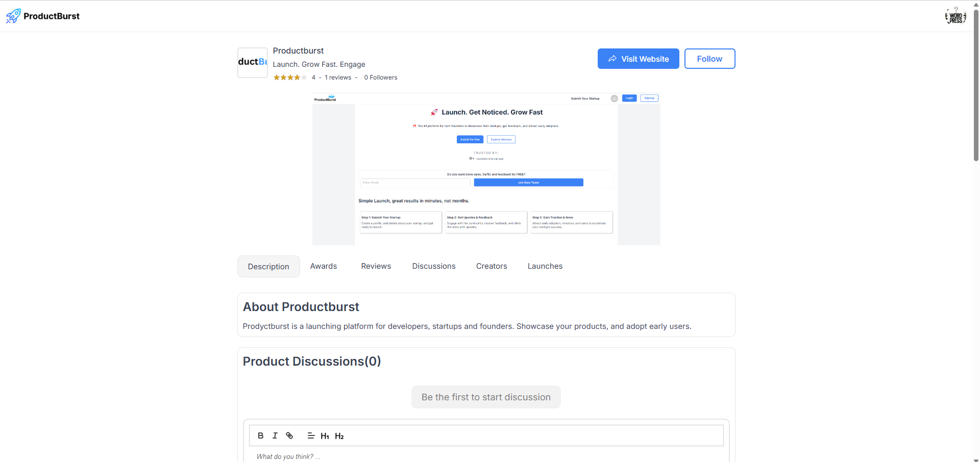Apply Heading 1 format

click(325, 436)
